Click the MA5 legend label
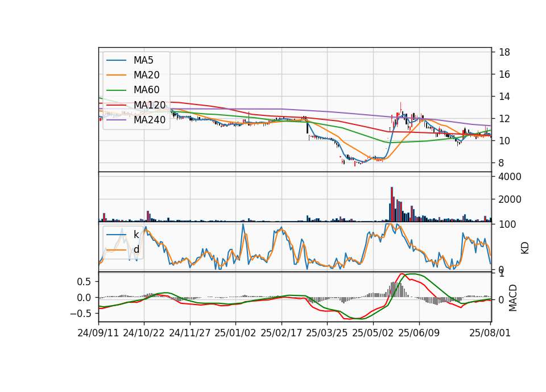Screen dimensions: 546x392 [x=143, y=60]
